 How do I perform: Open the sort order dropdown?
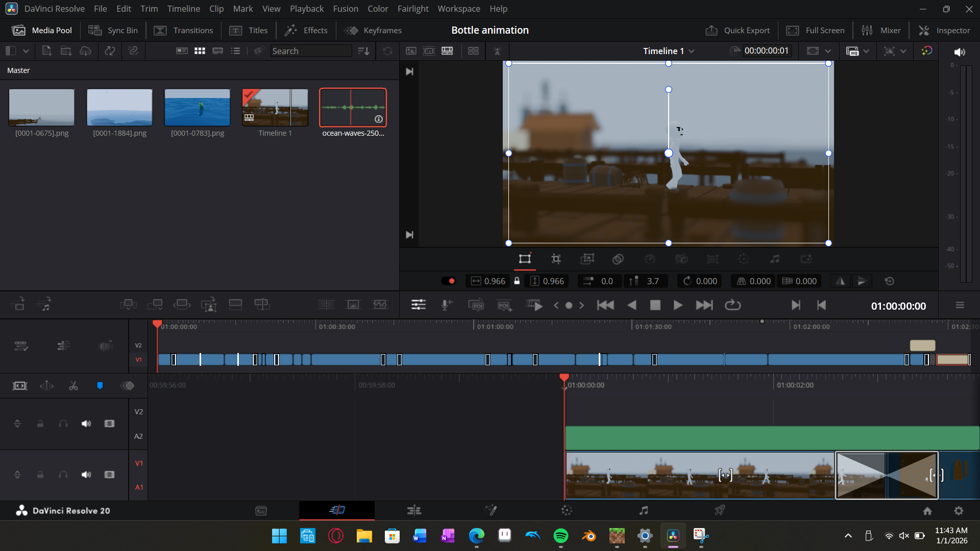pyautogui.click(x=363, y=51)
